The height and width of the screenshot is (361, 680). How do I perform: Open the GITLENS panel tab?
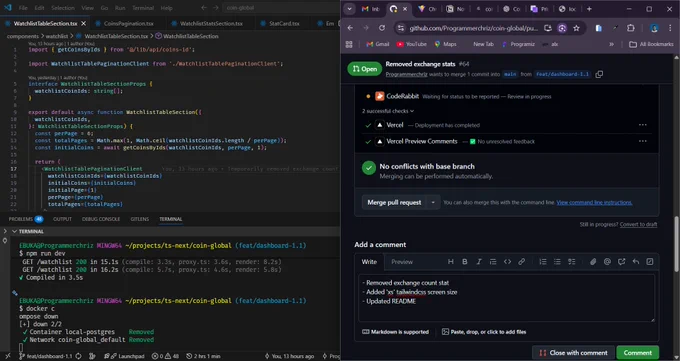click(140, 219)
